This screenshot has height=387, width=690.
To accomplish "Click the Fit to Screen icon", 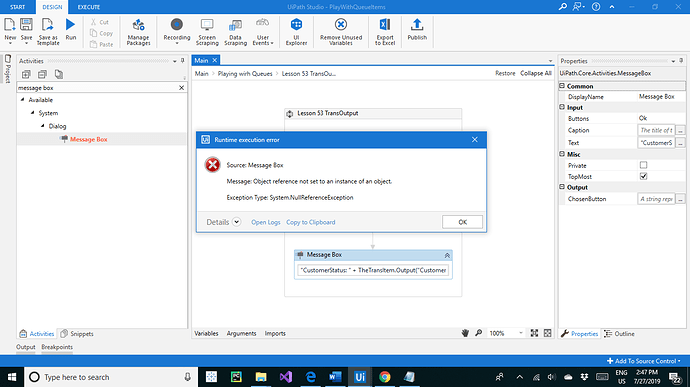I will click(x=534, y=333).
